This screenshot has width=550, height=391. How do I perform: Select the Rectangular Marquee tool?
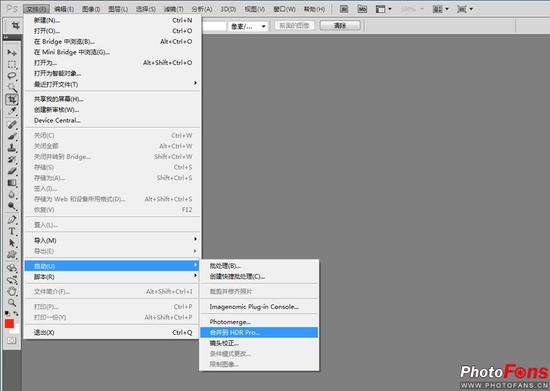pyautogui.click(x=12, y=65)
